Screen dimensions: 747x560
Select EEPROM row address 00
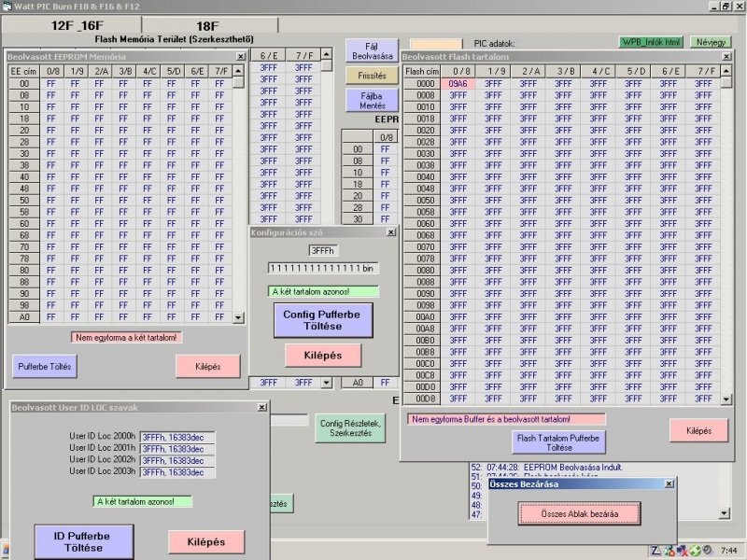click(x=24, y=83)
